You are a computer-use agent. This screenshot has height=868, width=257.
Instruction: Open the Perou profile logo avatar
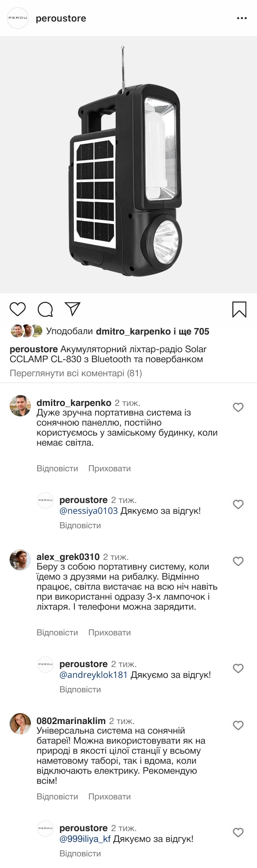(18, 18)
